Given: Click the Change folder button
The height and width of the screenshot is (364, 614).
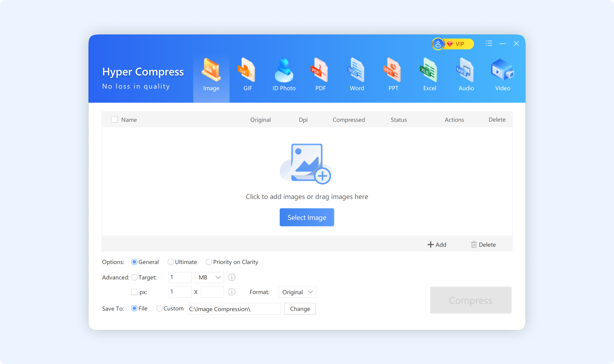Looking at the screenshot, I should [300, 309].
